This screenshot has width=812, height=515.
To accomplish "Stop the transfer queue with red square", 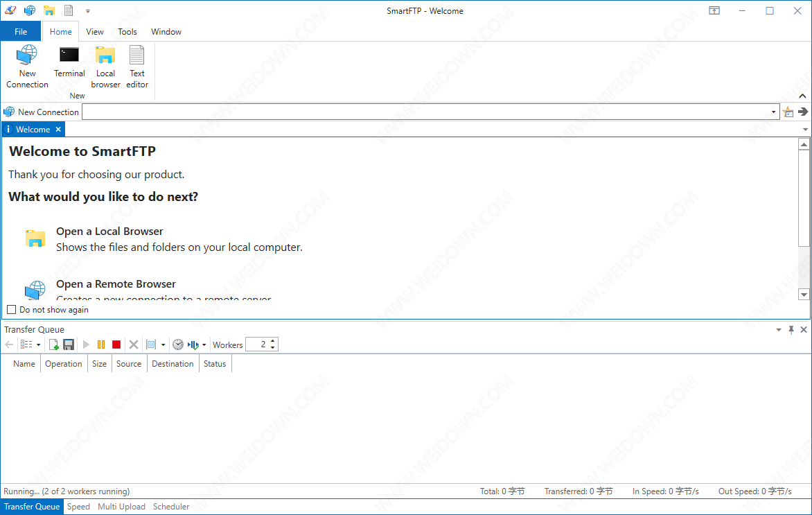I will (116, 344).
